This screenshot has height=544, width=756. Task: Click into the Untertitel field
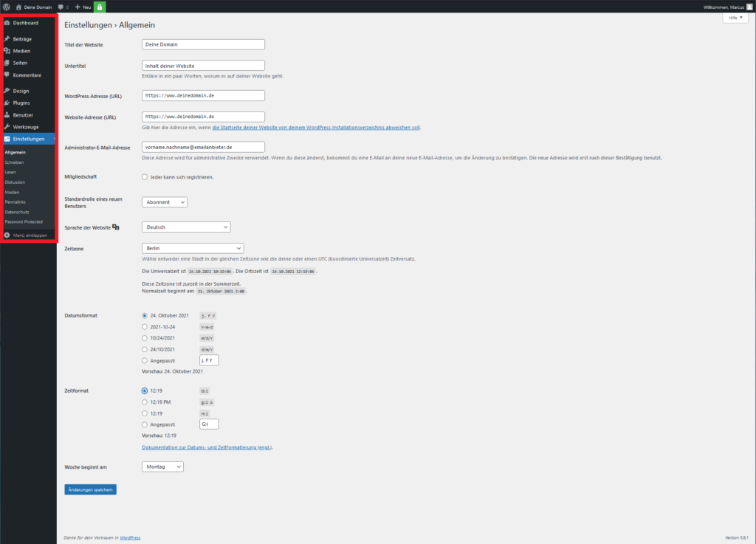pyautogui.click(x=204, y=66)
